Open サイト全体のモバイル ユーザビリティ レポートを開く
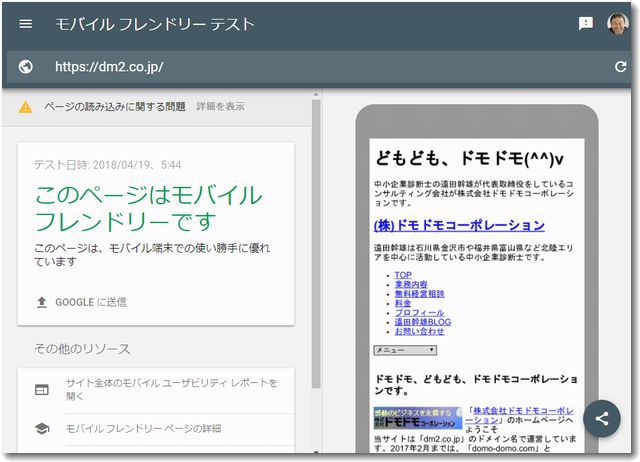 (x=171, y=389)
